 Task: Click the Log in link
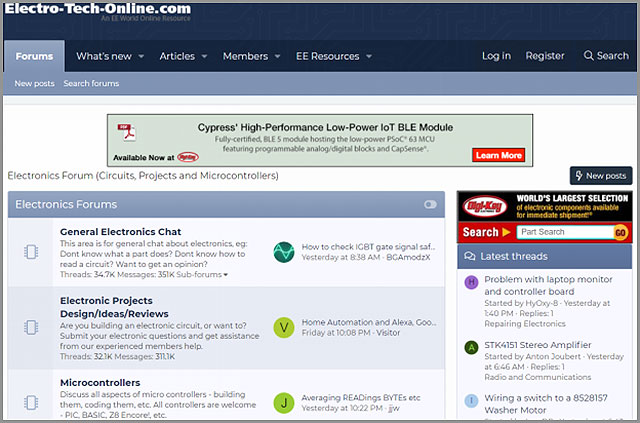(496, 56)
